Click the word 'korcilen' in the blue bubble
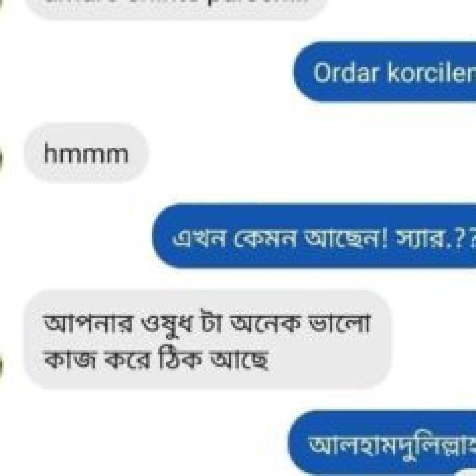 pos(431,73)
